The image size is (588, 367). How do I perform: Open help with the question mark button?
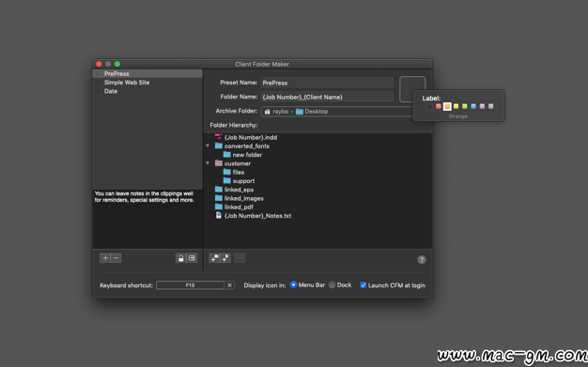click(x=422, y=259)
